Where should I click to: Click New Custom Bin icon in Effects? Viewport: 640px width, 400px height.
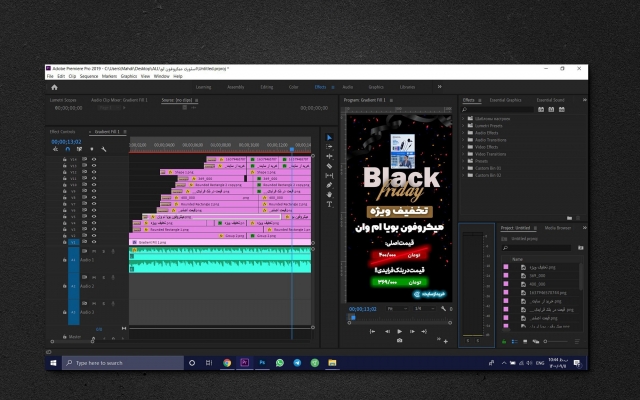[x=569, y=218]
